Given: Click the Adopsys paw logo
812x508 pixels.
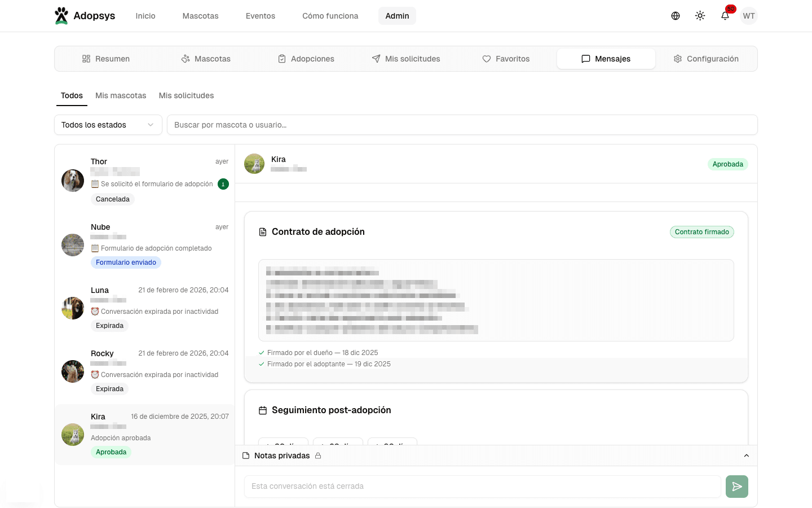Looking at the screenshot, I should 61,16.
